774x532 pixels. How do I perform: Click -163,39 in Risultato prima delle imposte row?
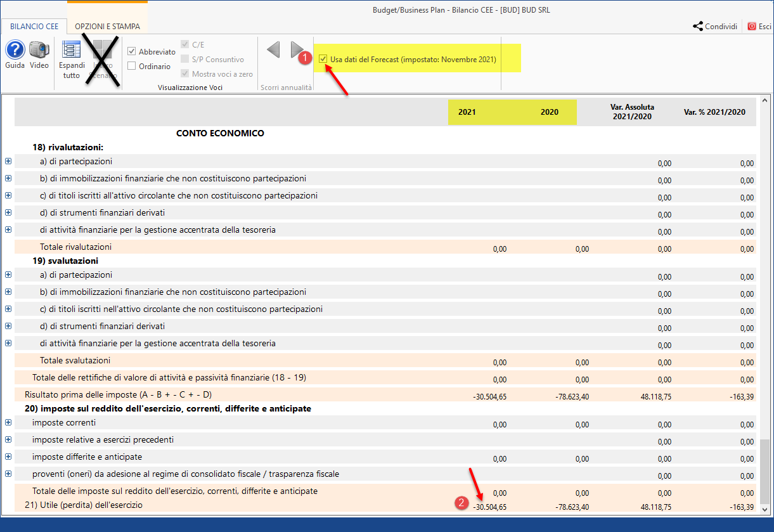point(741,397)
